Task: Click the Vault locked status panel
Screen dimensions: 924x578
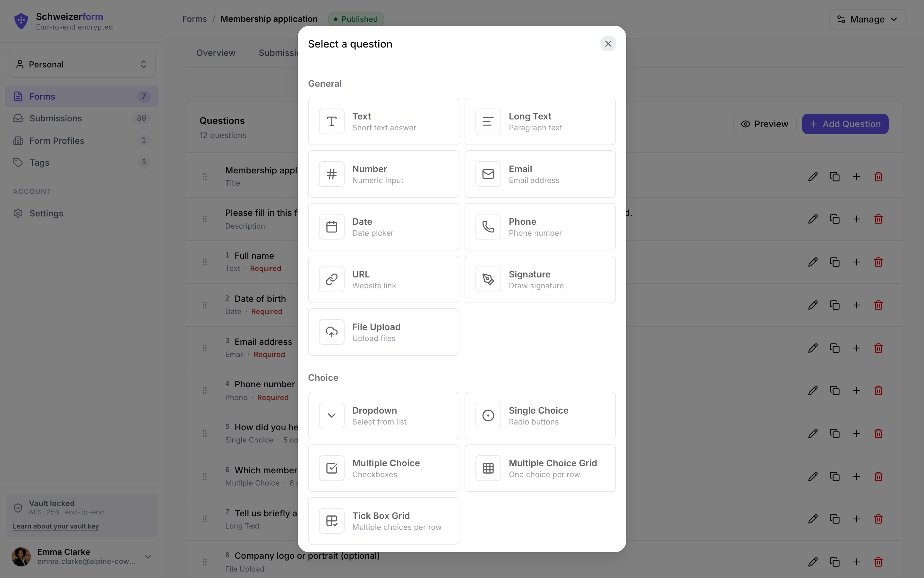Action: click(x=82, y=515)
